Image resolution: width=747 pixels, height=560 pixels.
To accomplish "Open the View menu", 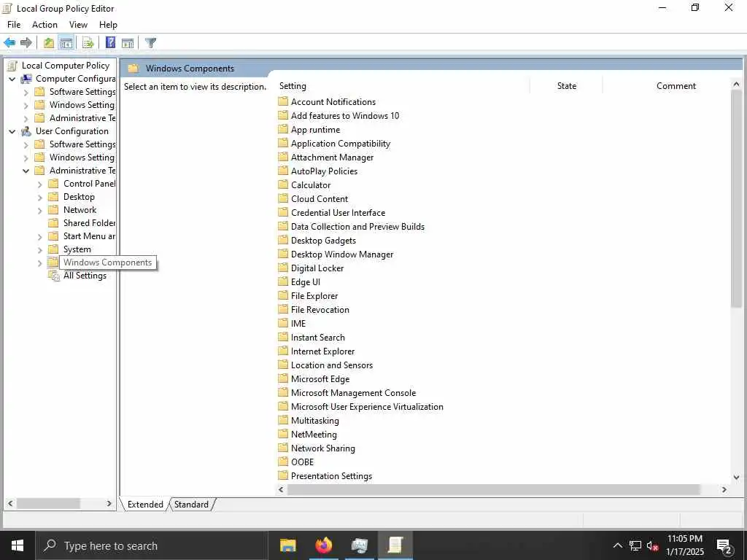I will tap(78, 25).
